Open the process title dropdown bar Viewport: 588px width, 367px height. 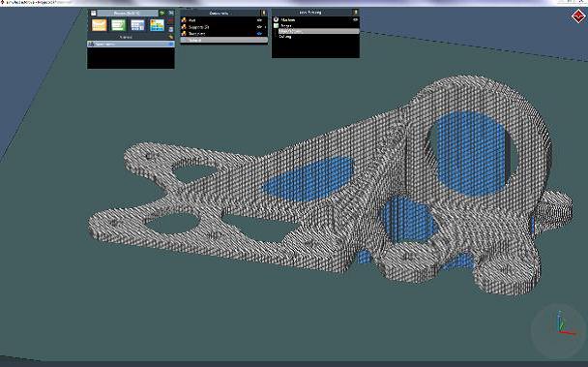click(128, 14)
